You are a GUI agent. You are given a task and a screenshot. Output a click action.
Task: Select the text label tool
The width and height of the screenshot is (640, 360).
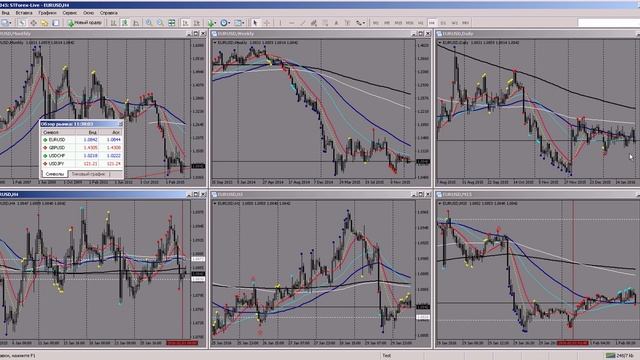pyautogui.click(x=347, y=23)
